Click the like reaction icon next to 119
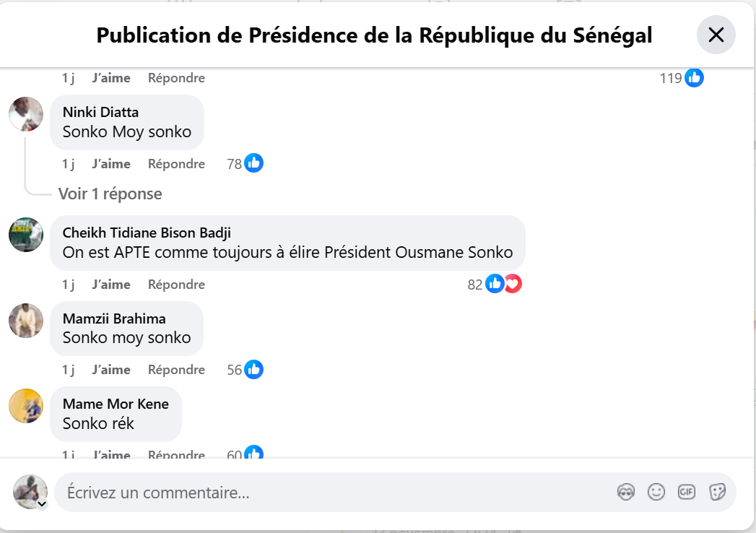 coord(694,78)
